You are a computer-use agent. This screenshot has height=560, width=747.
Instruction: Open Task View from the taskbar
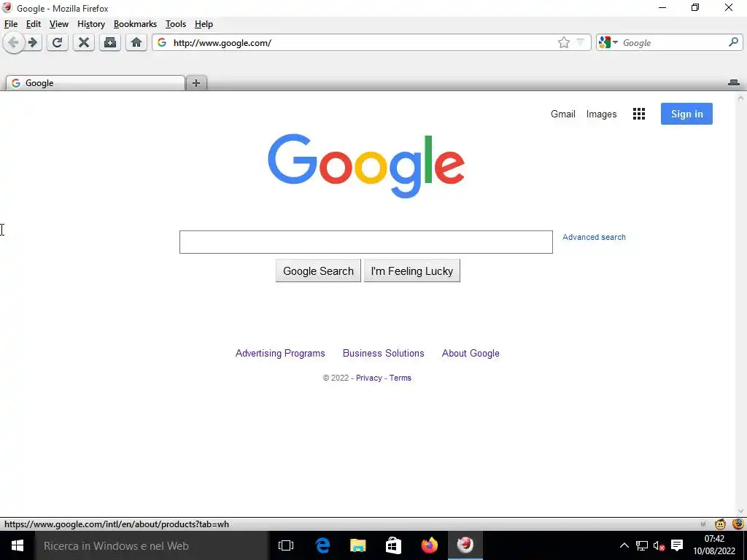click(x=286, y=545)
